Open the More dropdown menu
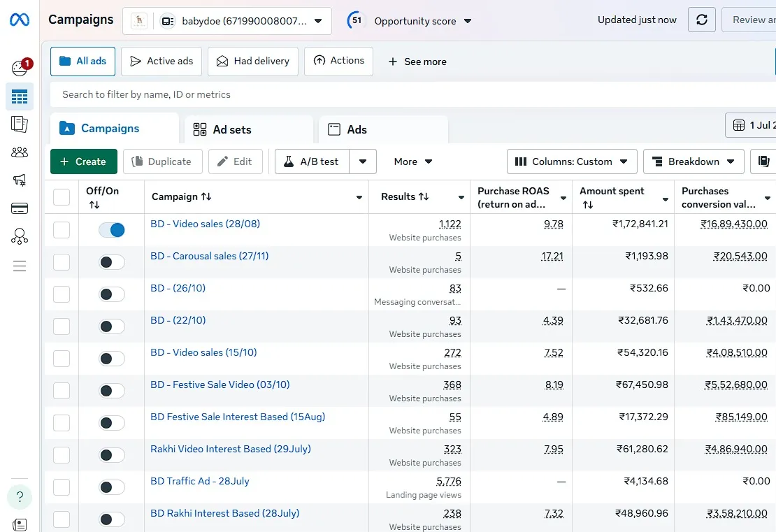The image size is (776, 532). click(413, 161)
